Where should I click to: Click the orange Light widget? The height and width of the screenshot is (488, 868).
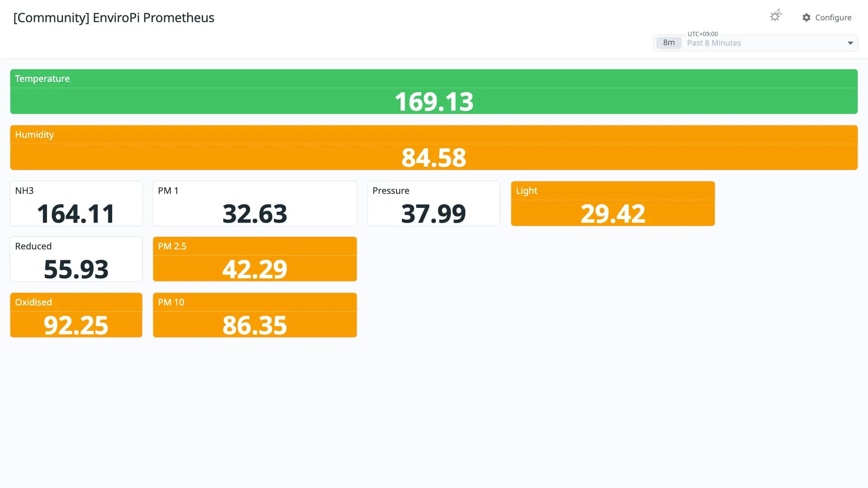point(613,203)
